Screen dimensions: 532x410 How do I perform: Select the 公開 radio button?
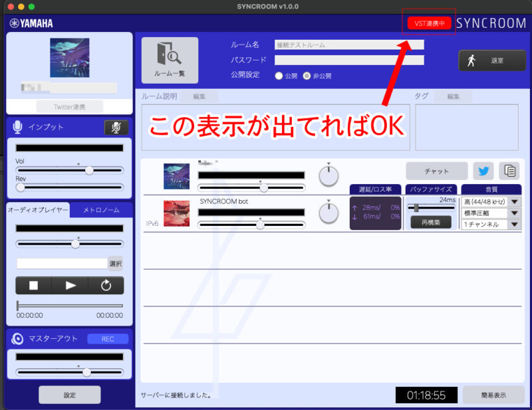(279, 76)
